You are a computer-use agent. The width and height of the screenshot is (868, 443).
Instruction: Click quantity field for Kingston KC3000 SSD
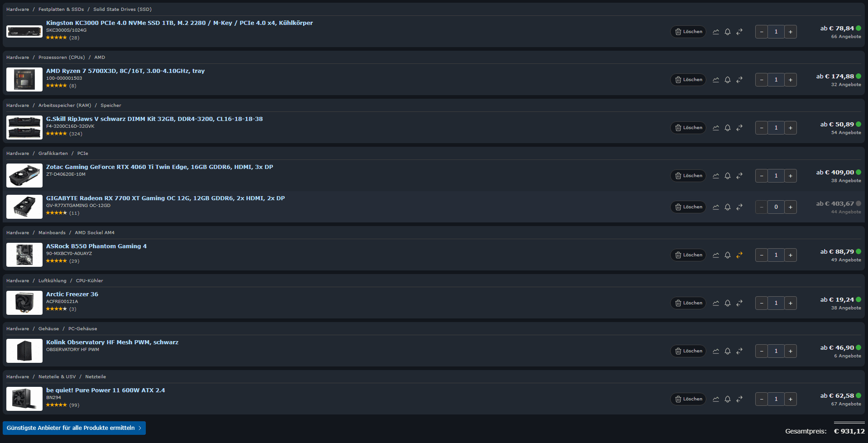(x=776, y=32)
